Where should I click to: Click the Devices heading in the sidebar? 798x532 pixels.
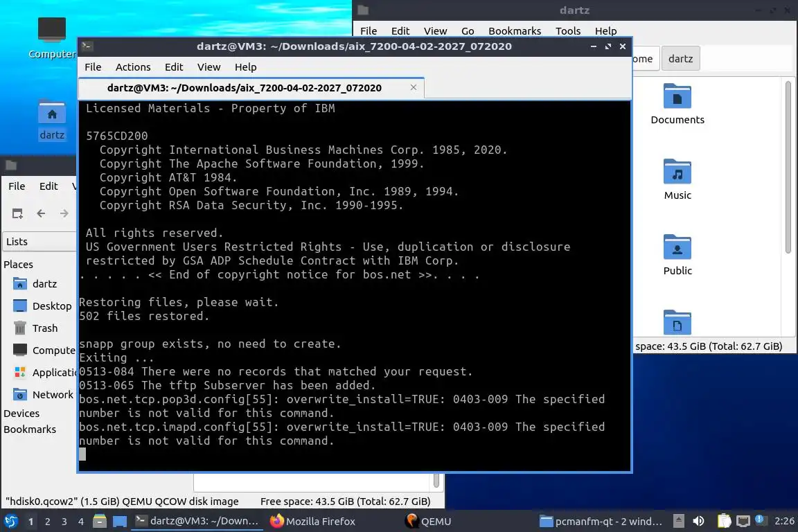coord(21,414)
